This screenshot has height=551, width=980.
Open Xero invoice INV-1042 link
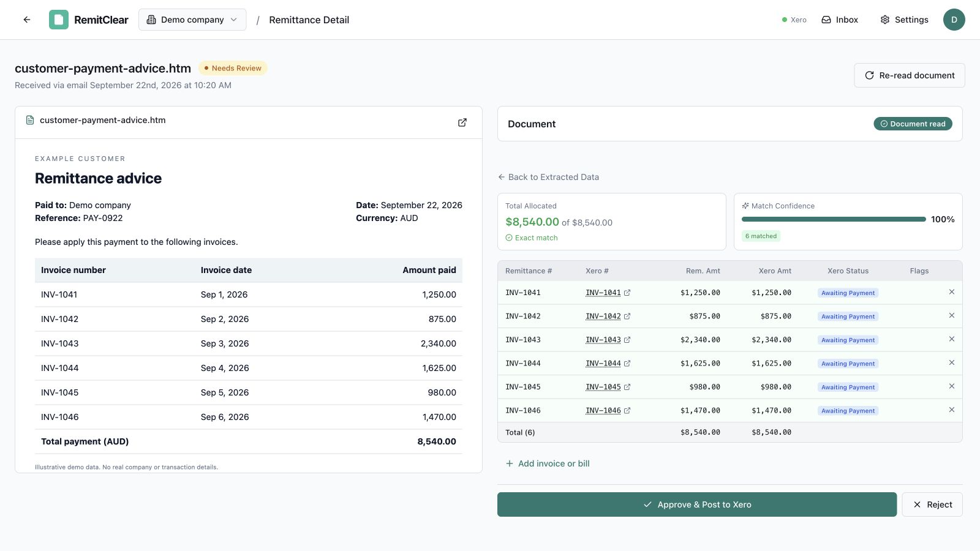pyautogui.click(x=608, y=317)
